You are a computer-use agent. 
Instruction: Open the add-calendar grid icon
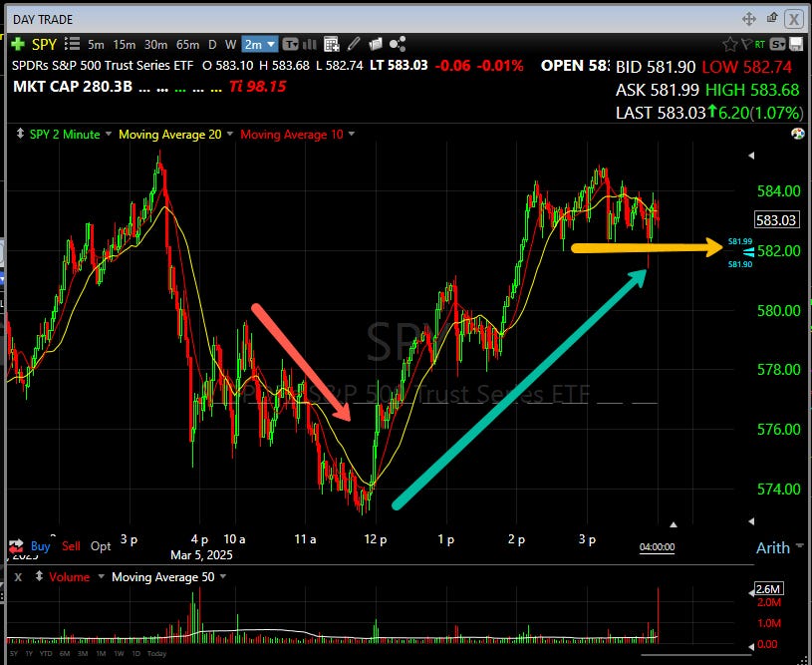pos(332,45)
